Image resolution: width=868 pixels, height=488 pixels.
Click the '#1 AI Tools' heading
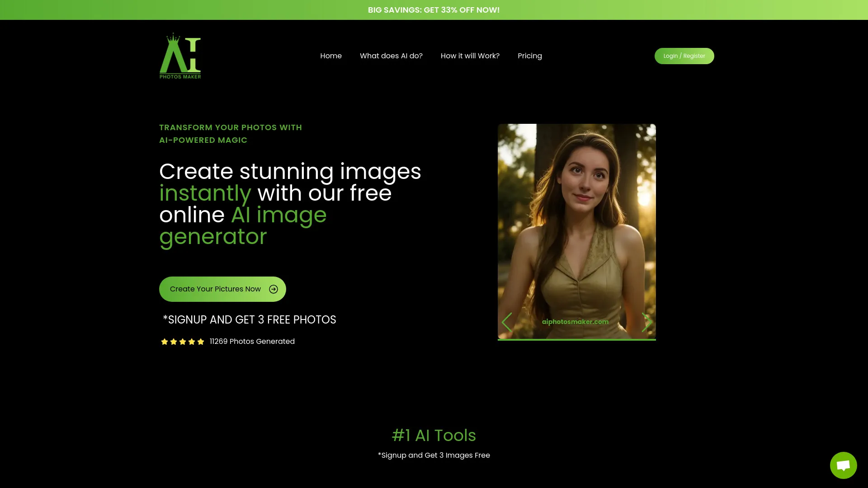(434, 435)
